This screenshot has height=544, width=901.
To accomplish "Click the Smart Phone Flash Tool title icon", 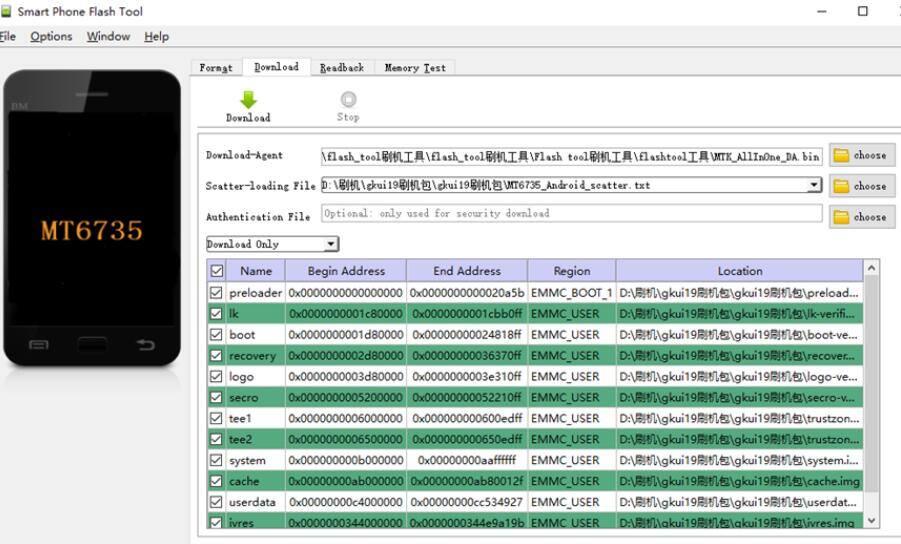I will pyautogui.click(x=6, y=11).
